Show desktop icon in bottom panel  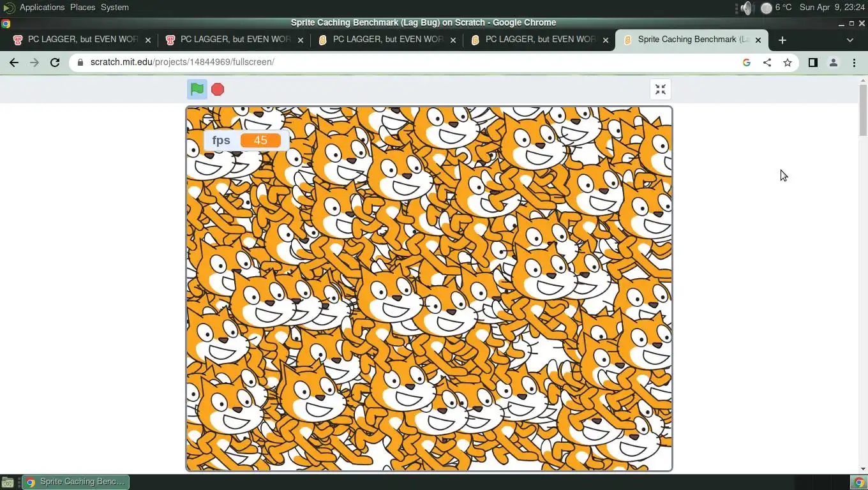click(7, 482)
